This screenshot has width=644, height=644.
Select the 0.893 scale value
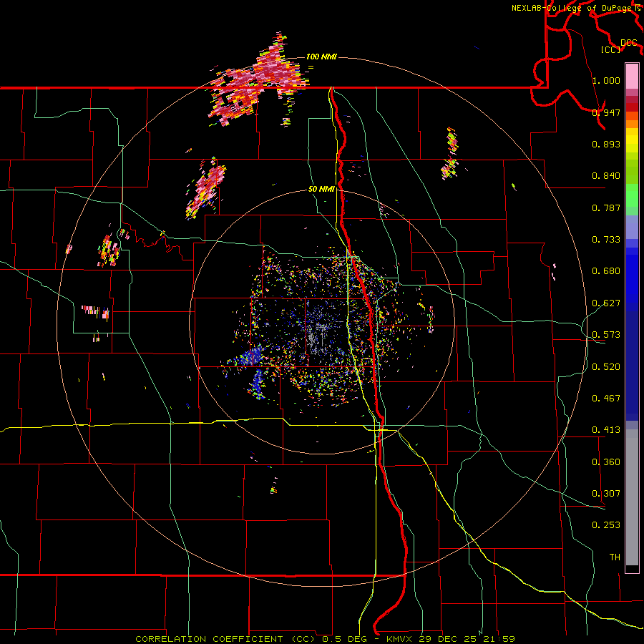(606, 144)
